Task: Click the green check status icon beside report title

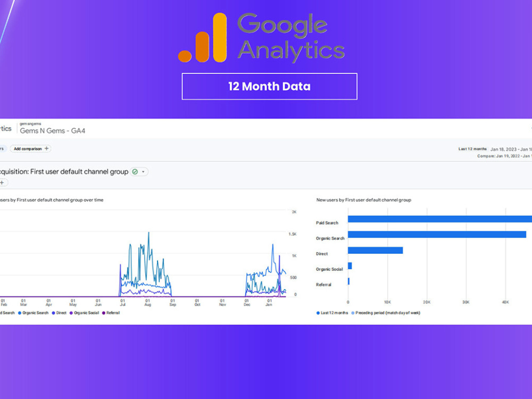Action: click(x=135, y=172)
